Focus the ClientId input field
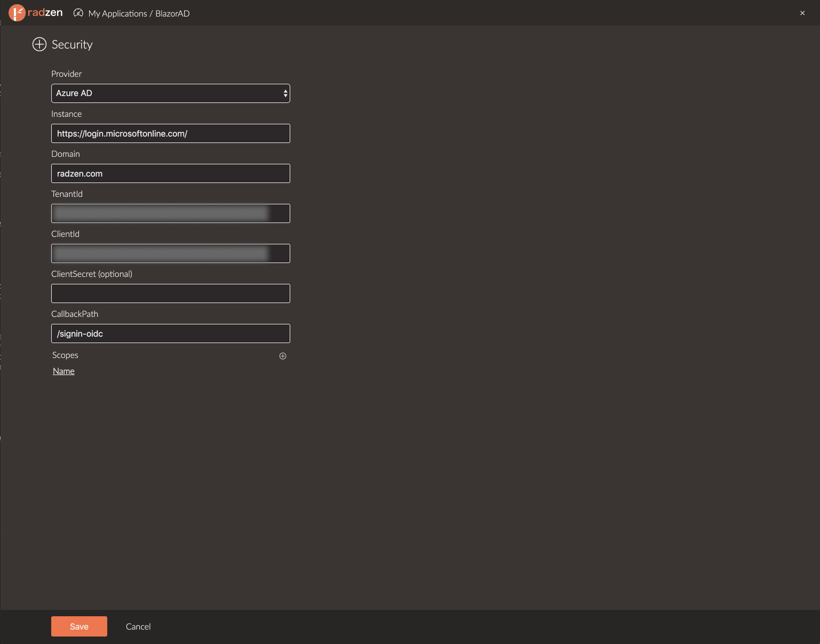Screen dimensions: 820x644 [x=171, y=253]
